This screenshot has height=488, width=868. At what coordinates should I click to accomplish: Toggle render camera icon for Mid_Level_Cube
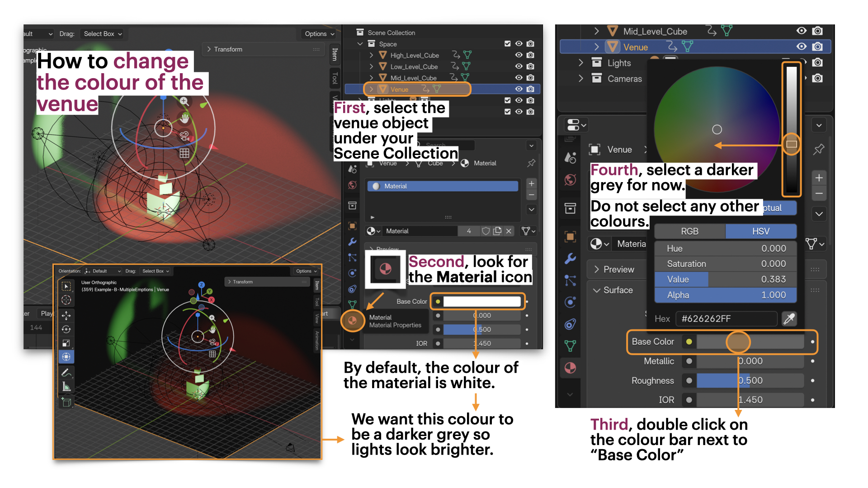pos(817,31)
